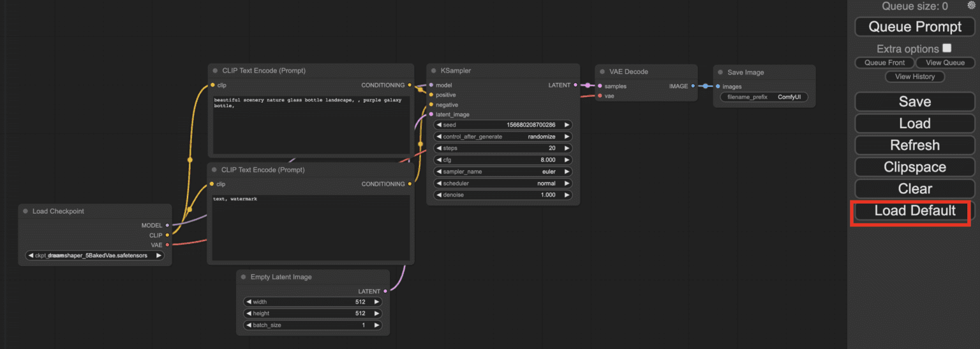Collapse the Load Checkpoint node via its dot
Image resolution: width=980 pixels, height=349 pixels.
tap(26, 211)
